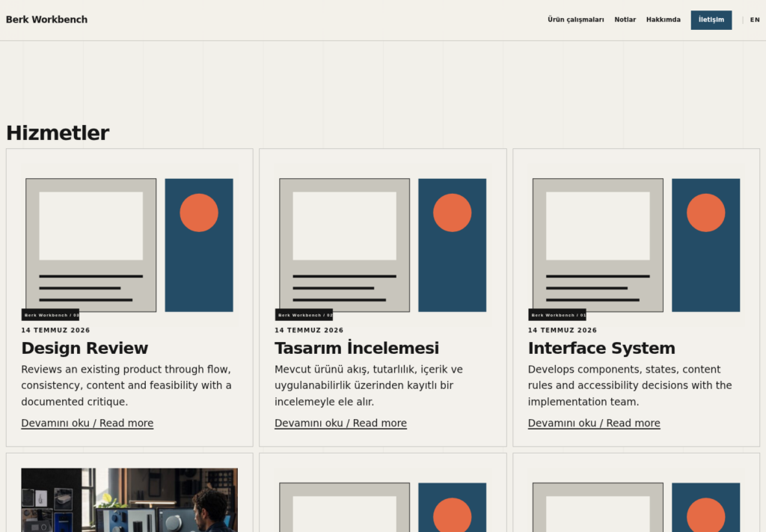This screenshot has height=532, width=766.
Task: Select the Mevcut ürünü akış description paragraph
Action: click(x=369, y=385)
